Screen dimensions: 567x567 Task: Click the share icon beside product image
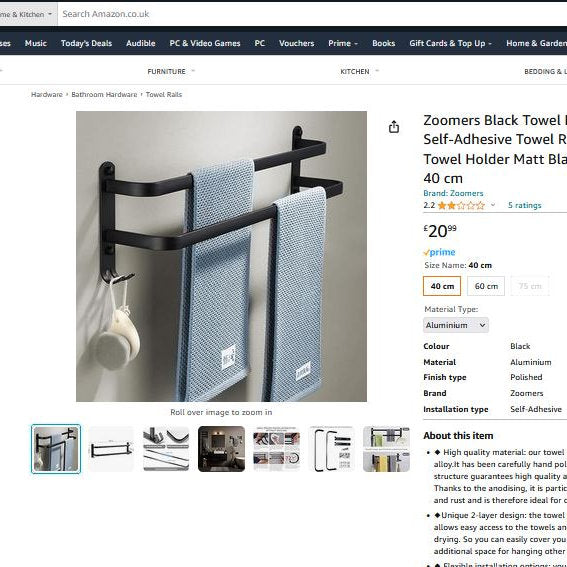pyautogui.click(x=394, y=127)
